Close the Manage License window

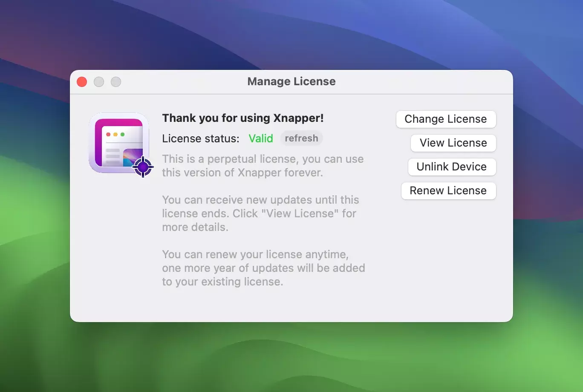[82, 82]
